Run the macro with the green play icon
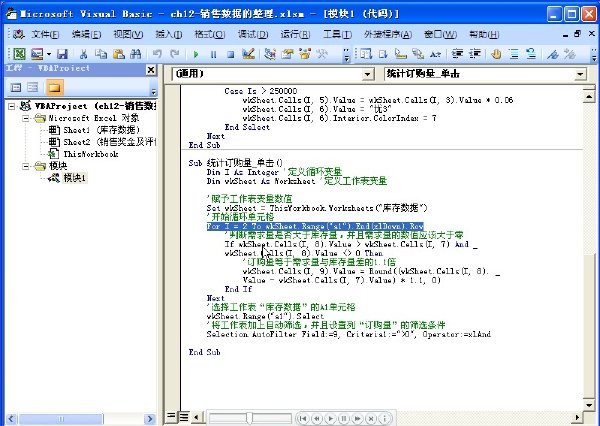The width and height of the screenshot is (600, 426). click(x=196, y=54)
